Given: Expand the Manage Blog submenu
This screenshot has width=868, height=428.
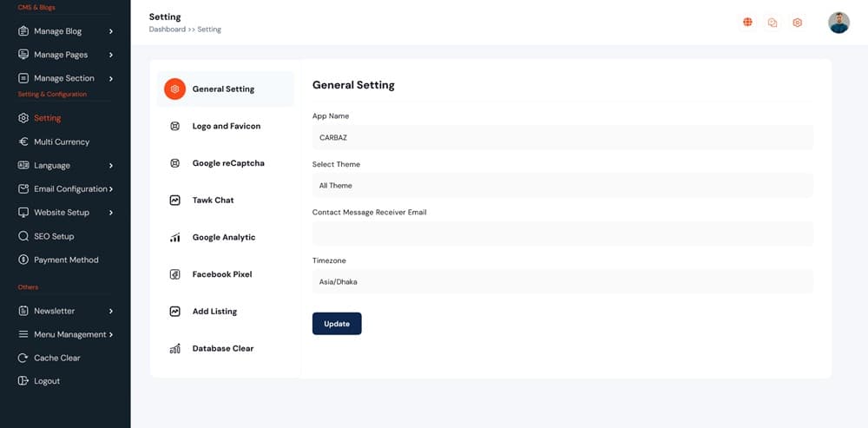Looking at the screenshot, I should point(111,31).
